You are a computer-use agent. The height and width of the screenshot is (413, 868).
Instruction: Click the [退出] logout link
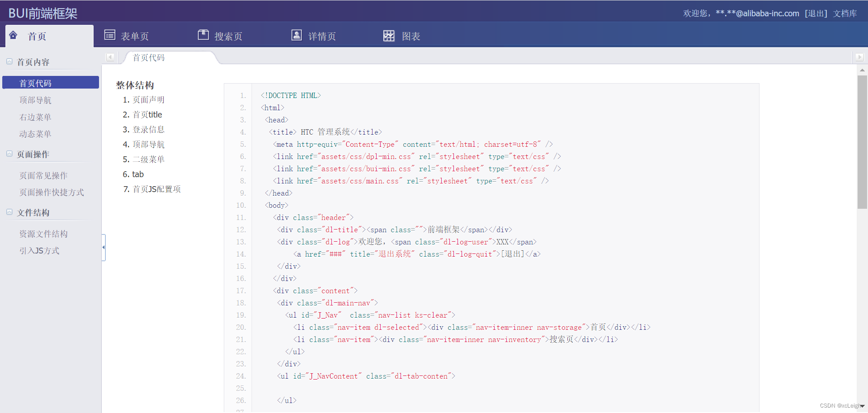pos(816,14)
